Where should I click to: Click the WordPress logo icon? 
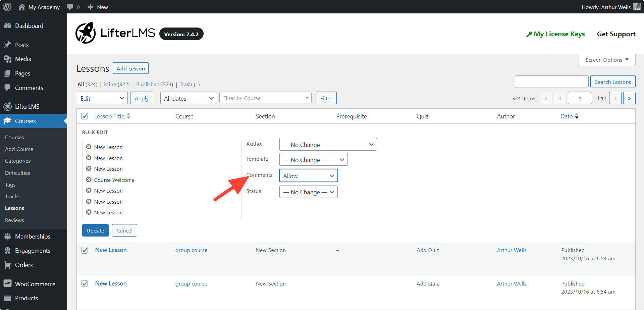7,7
